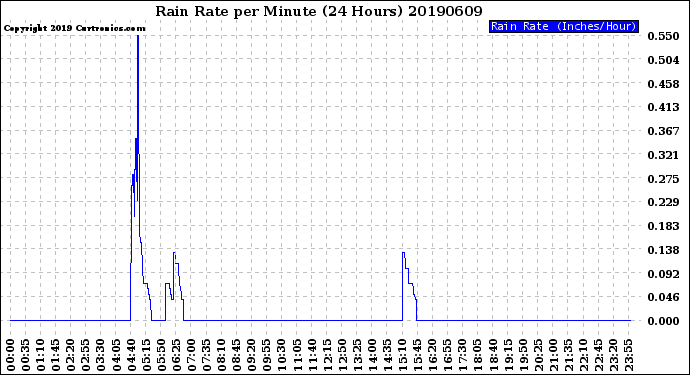Click the x-axis time label 07:00

click(192, 355)
